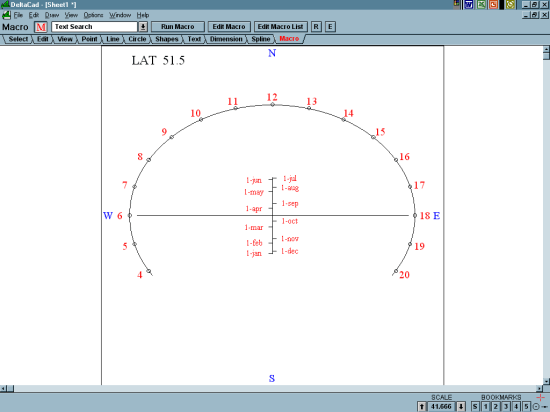This screenshot has height=412, width=550.
Task: Click the R button beside Edit Macro List
Action: (x=316, y=27)
